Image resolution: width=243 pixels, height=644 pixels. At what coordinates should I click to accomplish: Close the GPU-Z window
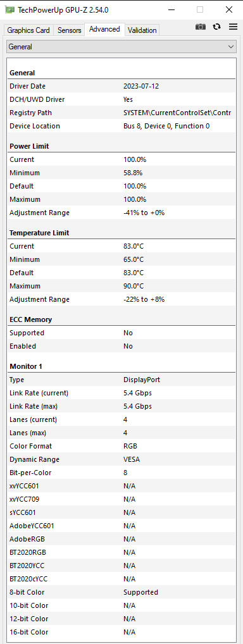pos(229,9)
